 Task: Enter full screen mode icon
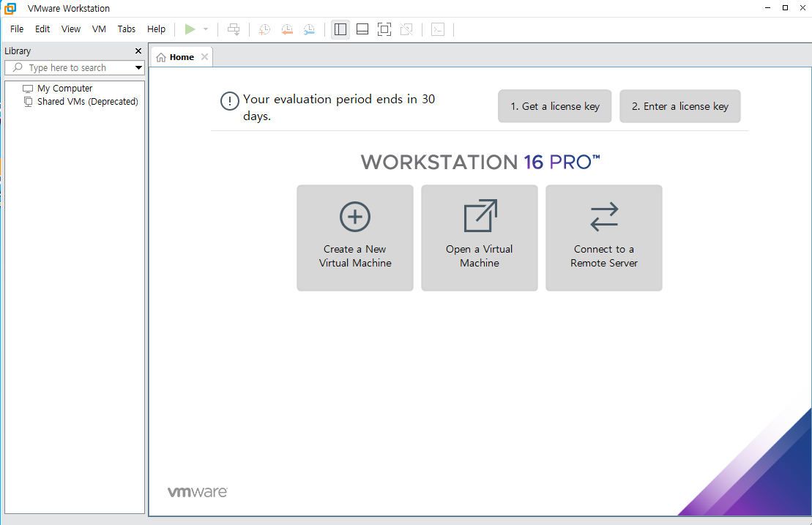[x=384, y=29]
